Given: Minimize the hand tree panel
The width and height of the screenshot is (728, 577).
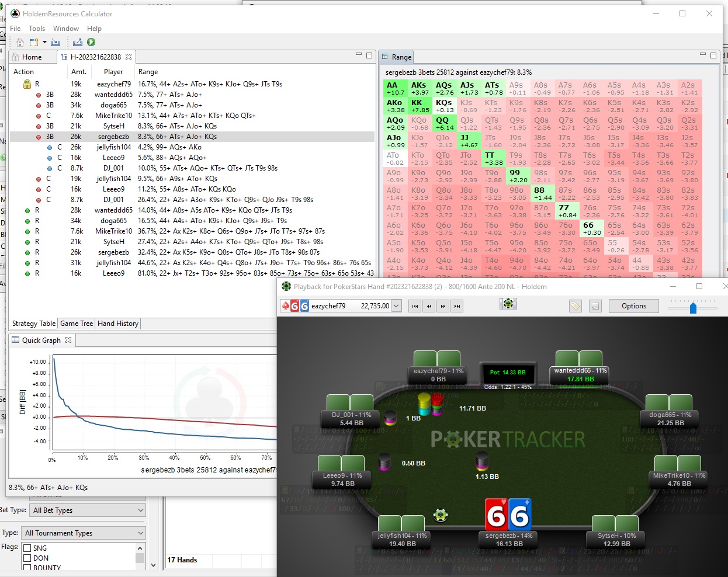Looking at the screenshot, I should (359, 55).
